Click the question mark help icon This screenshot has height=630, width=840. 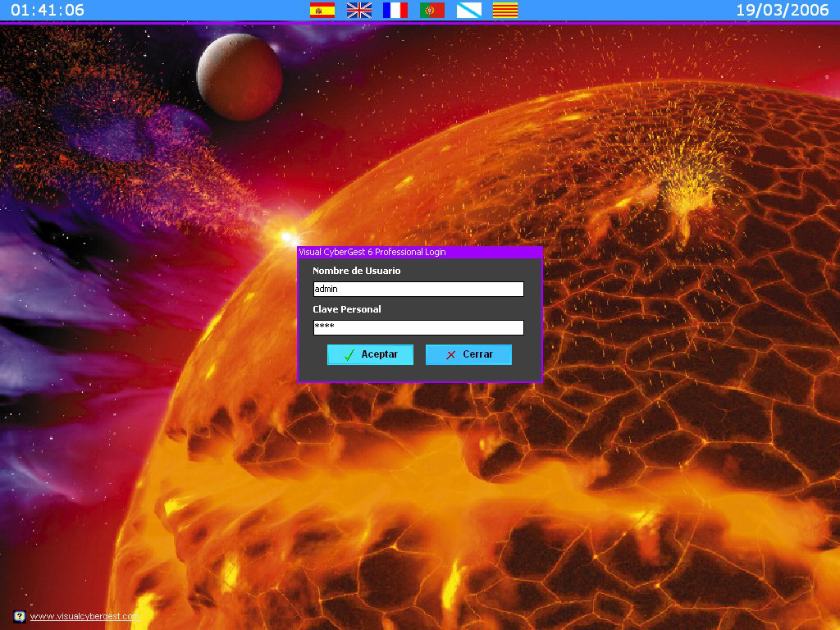click(x=19, y=616)
